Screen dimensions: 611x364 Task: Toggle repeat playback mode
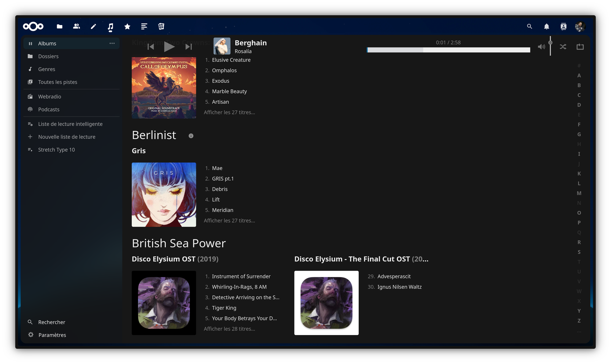point(580,47)
